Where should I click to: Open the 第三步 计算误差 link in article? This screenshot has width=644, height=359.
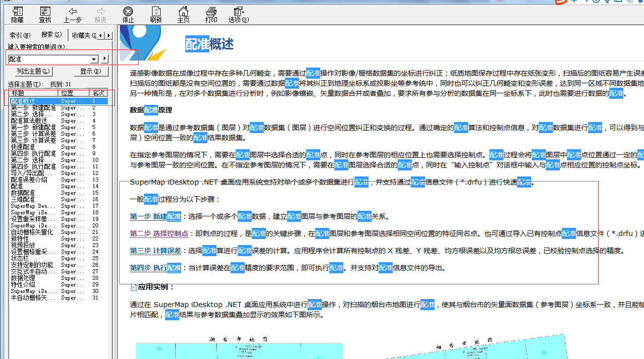point(156,251)
